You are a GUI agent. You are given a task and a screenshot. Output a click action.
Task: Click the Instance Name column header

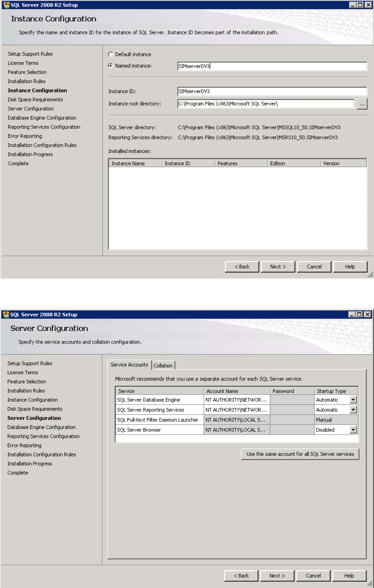[x=135, y=164]
